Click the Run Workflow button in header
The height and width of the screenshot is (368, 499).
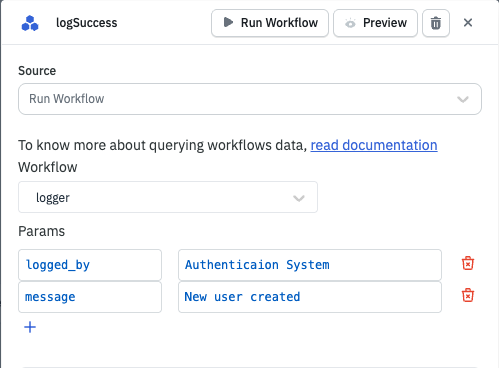(270, 23)
